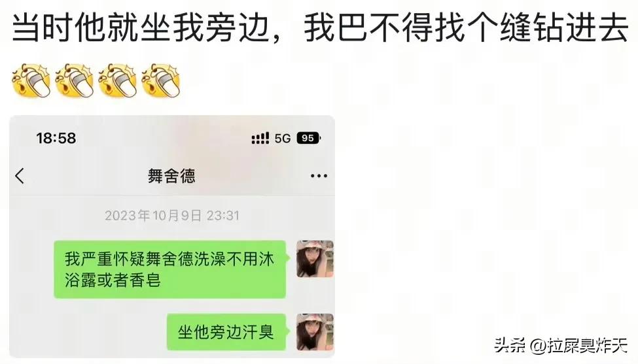This screenshot has width=638, height=364.
Task: Open the sender avatar beside first message
Action: click(x=315, y=259)
